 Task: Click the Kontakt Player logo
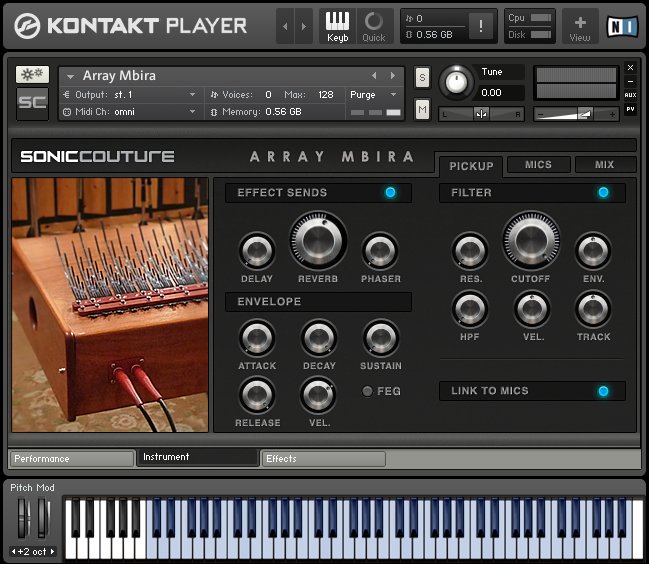click(x=130, y=26)
